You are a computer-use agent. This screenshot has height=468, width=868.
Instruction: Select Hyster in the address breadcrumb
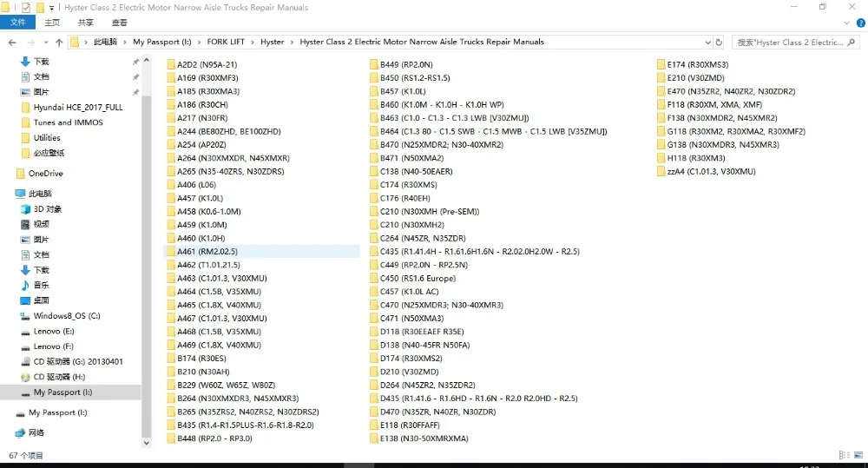pos(272,42)
